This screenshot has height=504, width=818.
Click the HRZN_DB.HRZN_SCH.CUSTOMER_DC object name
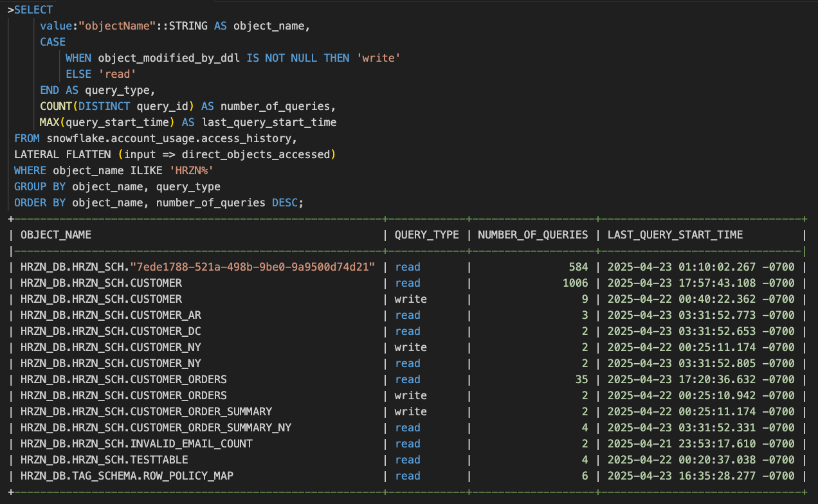[x=111, y=331]
